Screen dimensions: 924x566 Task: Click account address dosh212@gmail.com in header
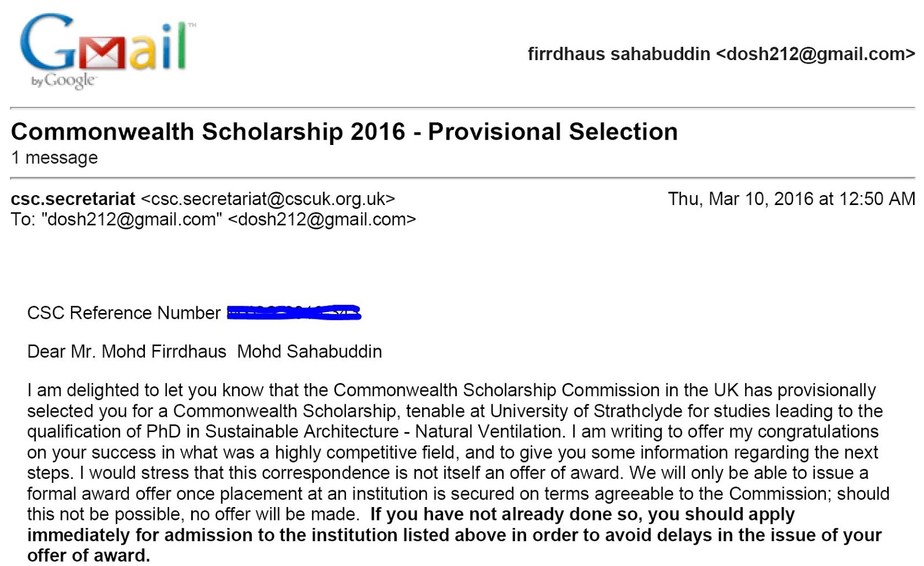tap(815, 54)
